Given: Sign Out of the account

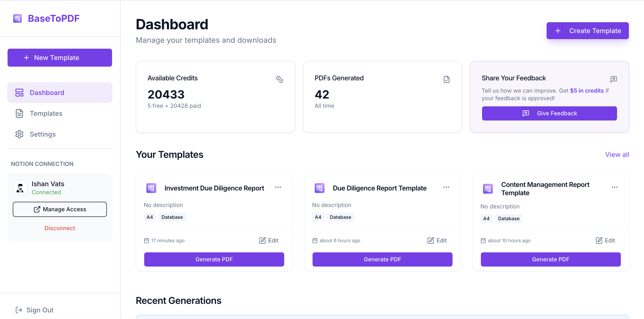Looking at the screenshot, I should click(x=35, y=310).
